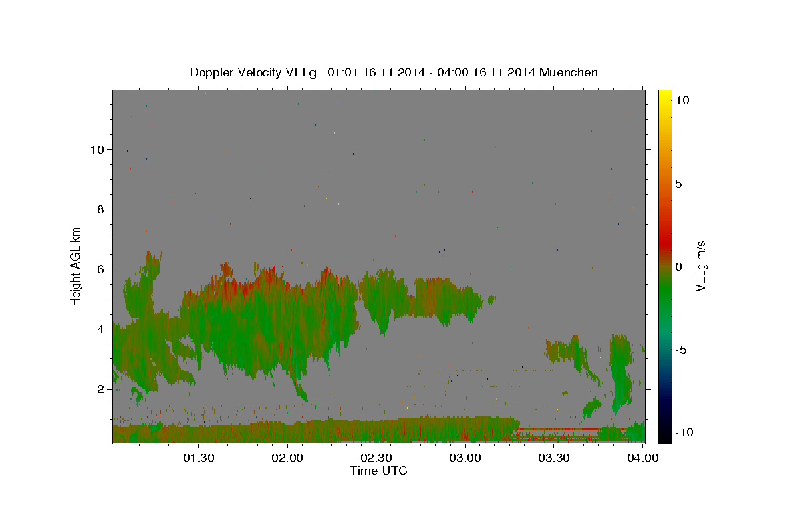
Task: Click the 01:30 time tick label
Action: pyautogui.click(x=199, y=458)
